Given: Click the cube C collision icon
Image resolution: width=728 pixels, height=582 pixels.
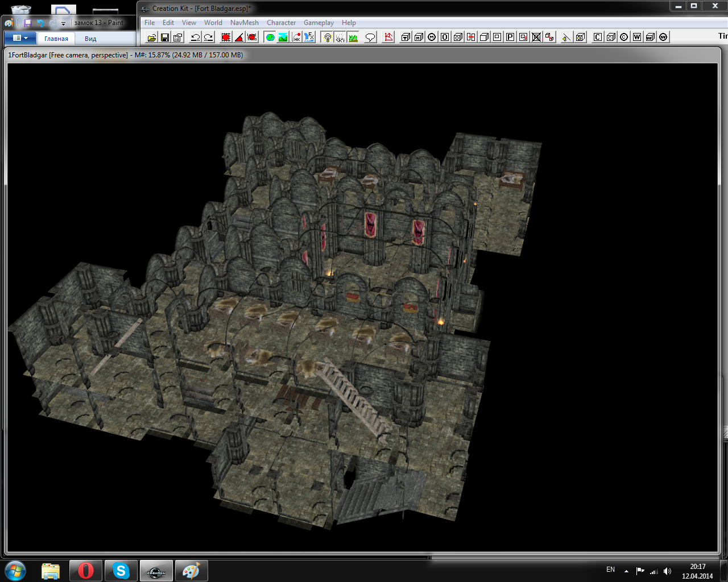Looking at the screenshot, I should 611,37.
